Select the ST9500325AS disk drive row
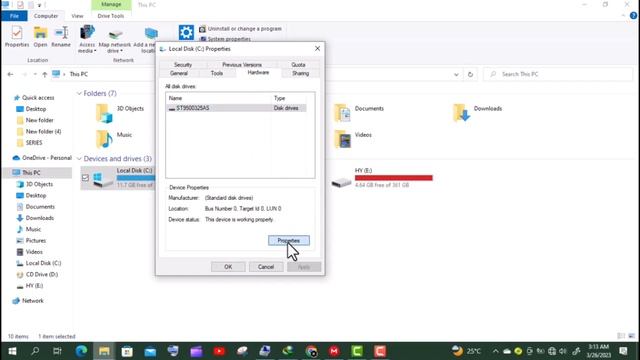Viewport: 640px width, 360px height. [237, 108]
